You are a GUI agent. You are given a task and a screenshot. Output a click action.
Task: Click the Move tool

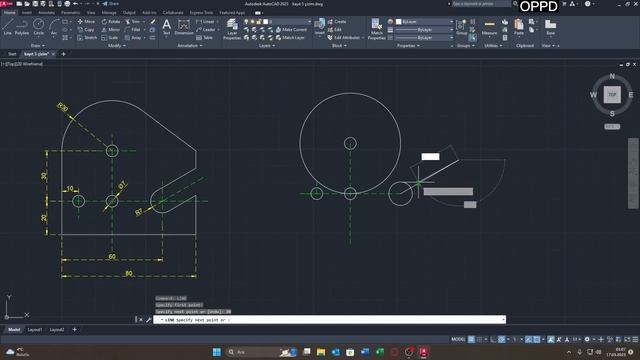tap(86, 22)
